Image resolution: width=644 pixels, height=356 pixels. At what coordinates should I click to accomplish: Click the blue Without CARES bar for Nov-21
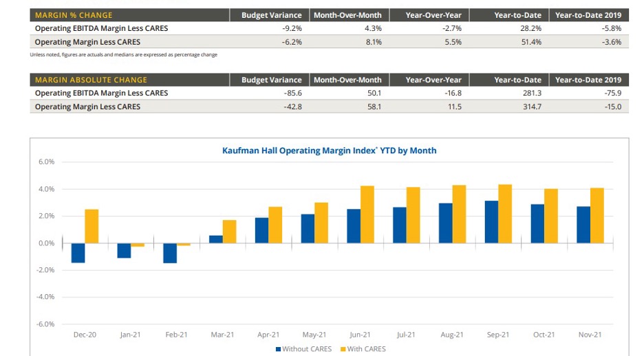coord(583,225)
